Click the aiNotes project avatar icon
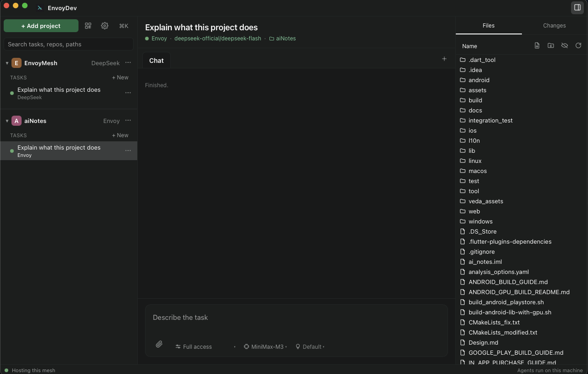The image size is (588, 374). [x=17, y=121]
